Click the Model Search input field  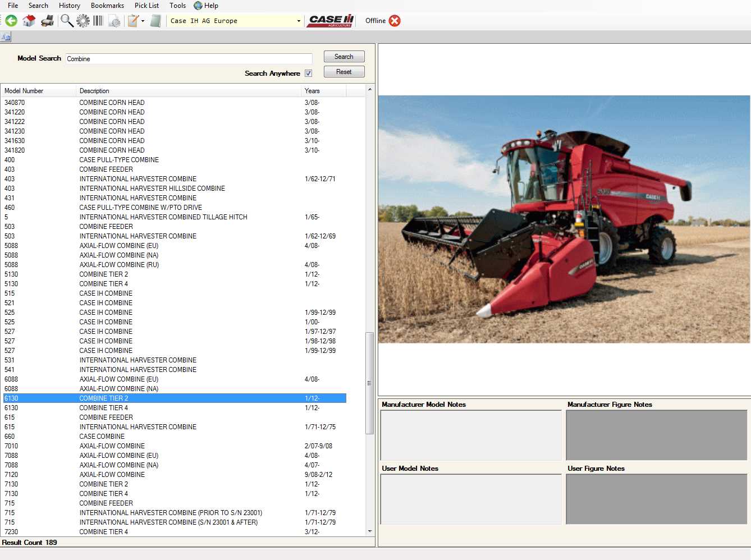[189, 59]
